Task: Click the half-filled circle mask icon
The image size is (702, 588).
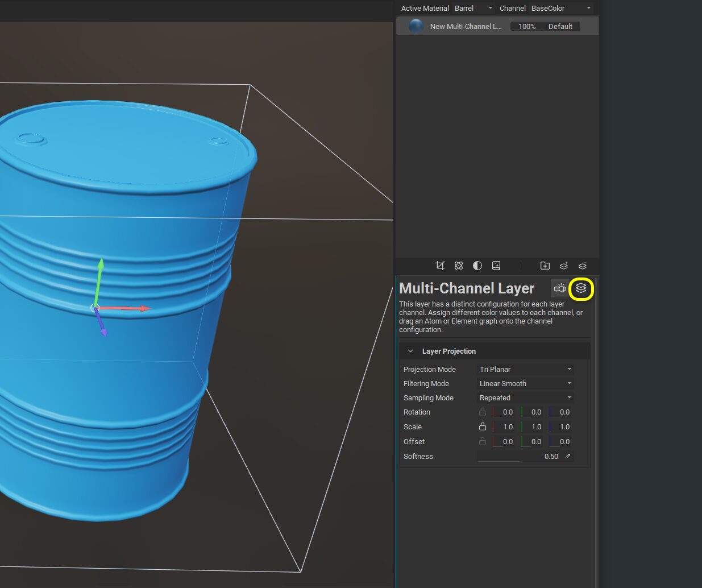Action: 477,266
